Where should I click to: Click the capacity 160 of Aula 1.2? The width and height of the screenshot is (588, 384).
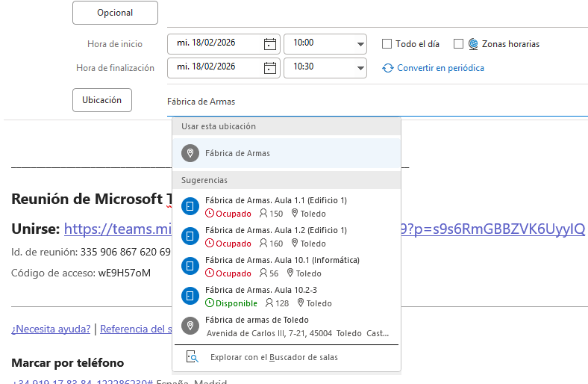point(272,244)
